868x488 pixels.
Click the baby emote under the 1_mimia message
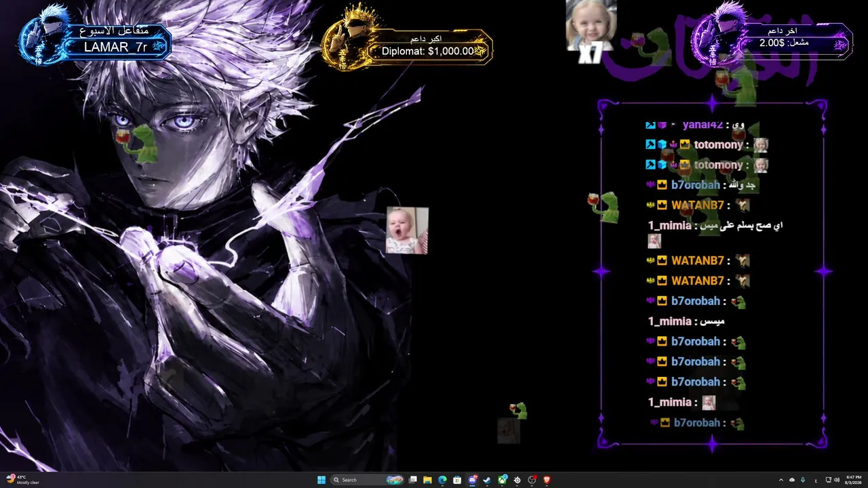tap(654, 241)
